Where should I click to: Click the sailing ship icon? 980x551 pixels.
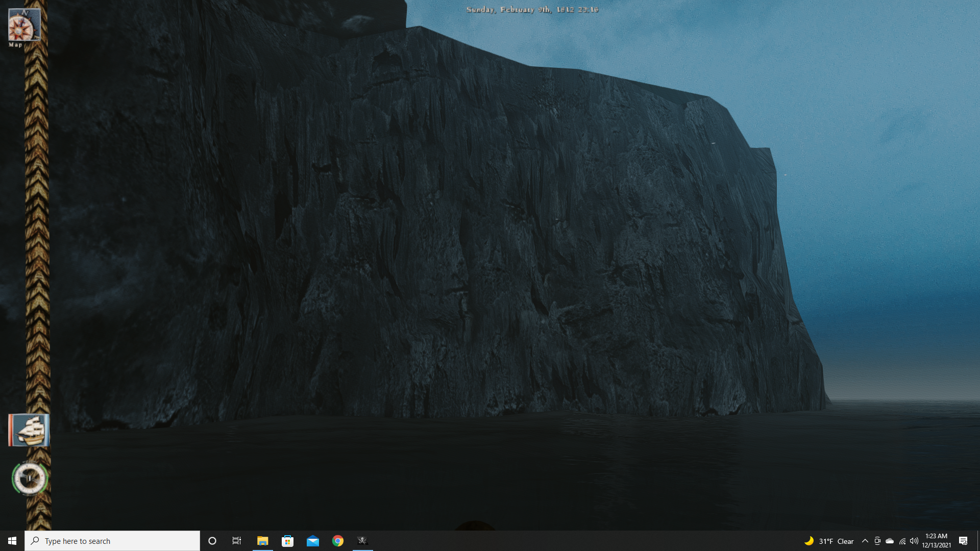pos(29,430)
